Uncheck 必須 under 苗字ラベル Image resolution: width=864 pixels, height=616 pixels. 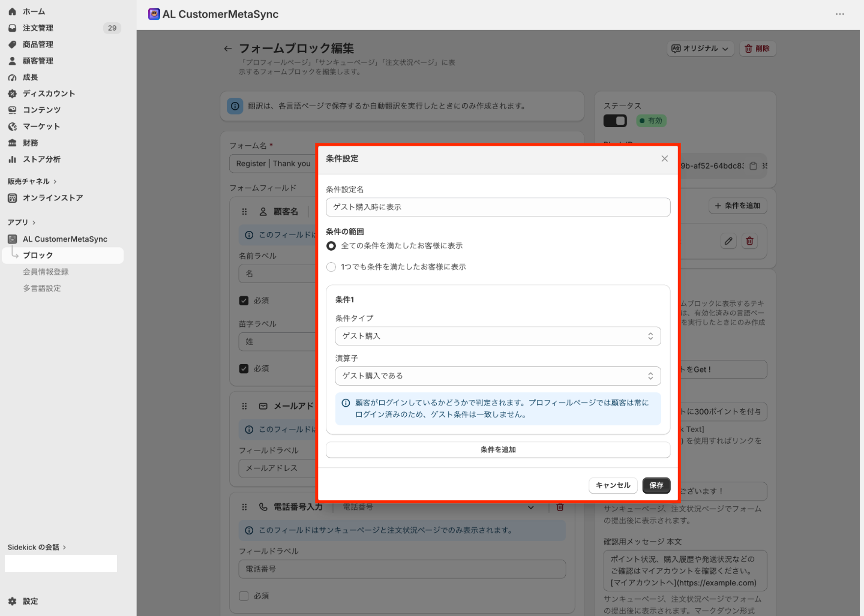(x=244, y=368)
